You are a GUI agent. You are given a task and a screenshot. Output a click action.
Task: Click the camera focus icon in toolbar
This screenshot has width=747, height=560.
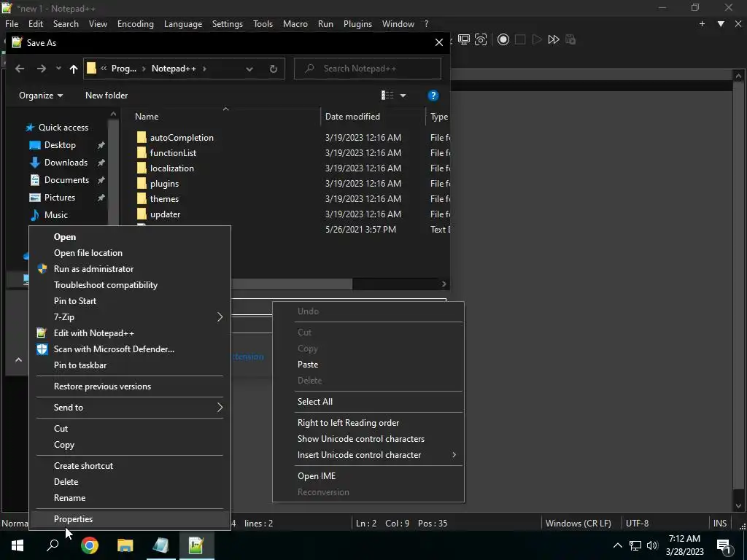(x=481, y=39)
